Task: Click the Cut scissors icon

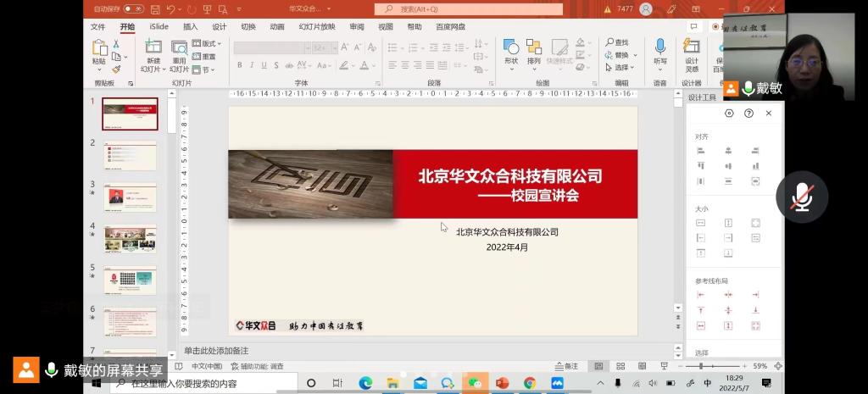Action: point(116,44)
